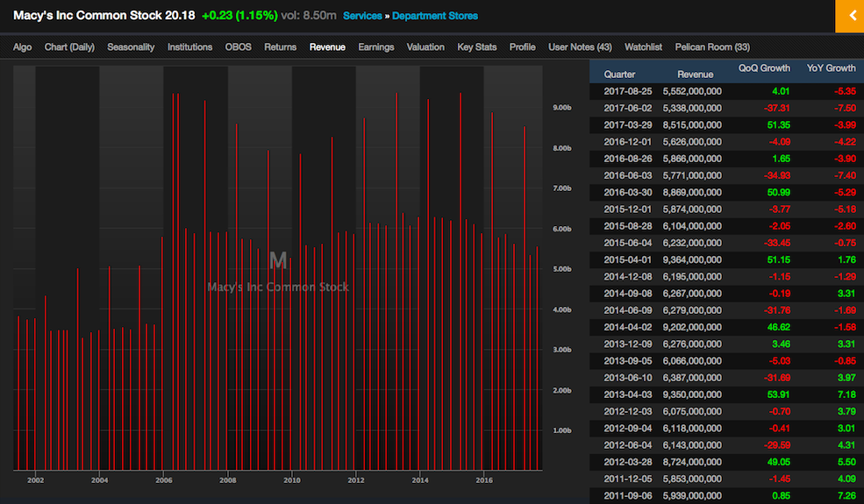The height and width of the screenshot is (504, 864).
Task: Go to the Institutions tab
Action: 189,47
